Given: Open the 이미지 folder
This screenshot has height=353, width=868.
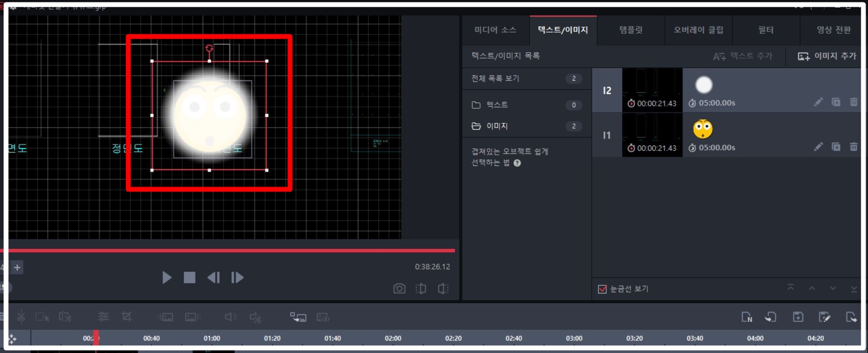Looking at the screenshot, I should tap(527, 126).
